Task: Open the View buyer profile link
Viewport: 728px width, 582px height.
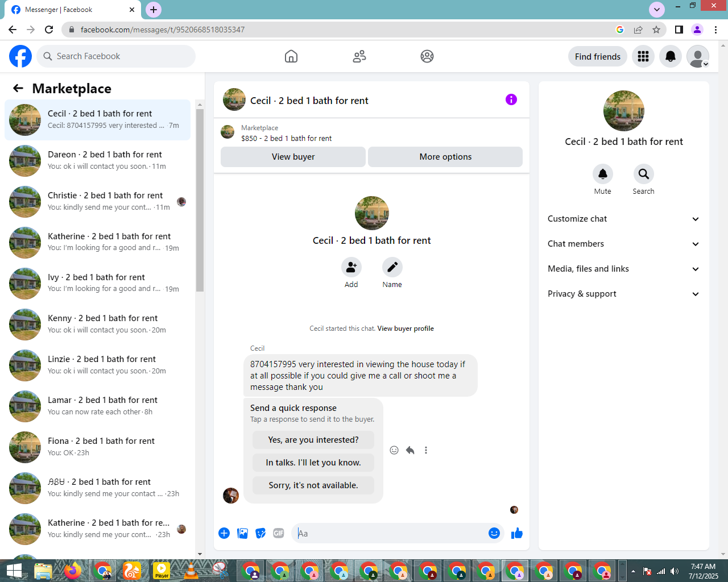Action: (x=406, y=329)
